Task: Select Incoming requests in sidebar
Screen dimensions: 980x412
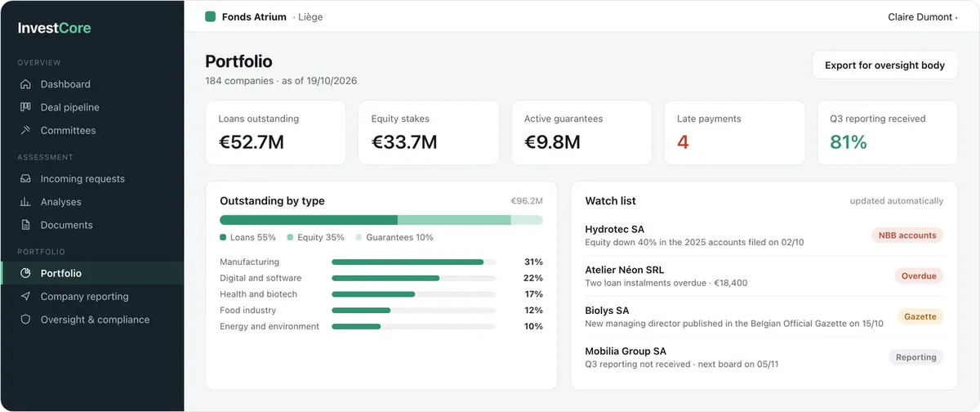Action: 92,178
